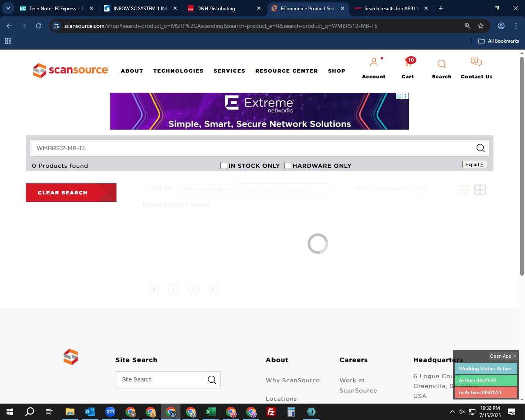
Task: Show hidden system tray icons
Action: 452,412
